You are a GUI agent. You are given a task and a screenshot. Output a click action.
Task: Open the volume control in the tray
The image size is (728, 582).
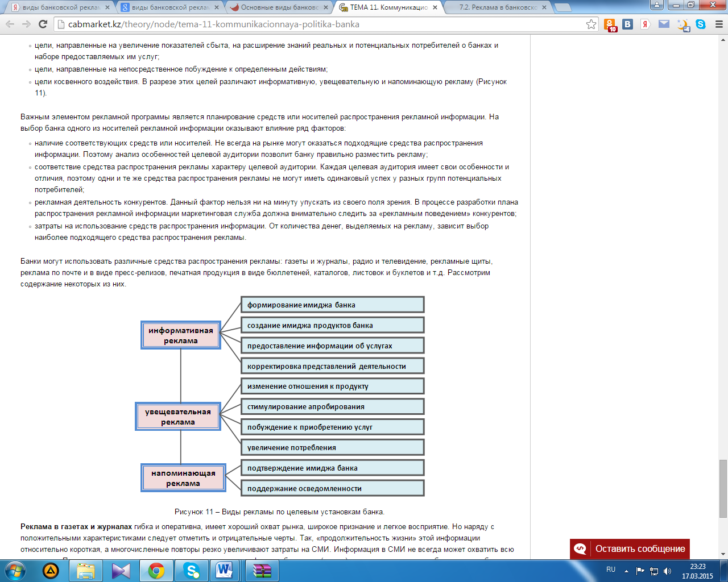coord(667,571)
